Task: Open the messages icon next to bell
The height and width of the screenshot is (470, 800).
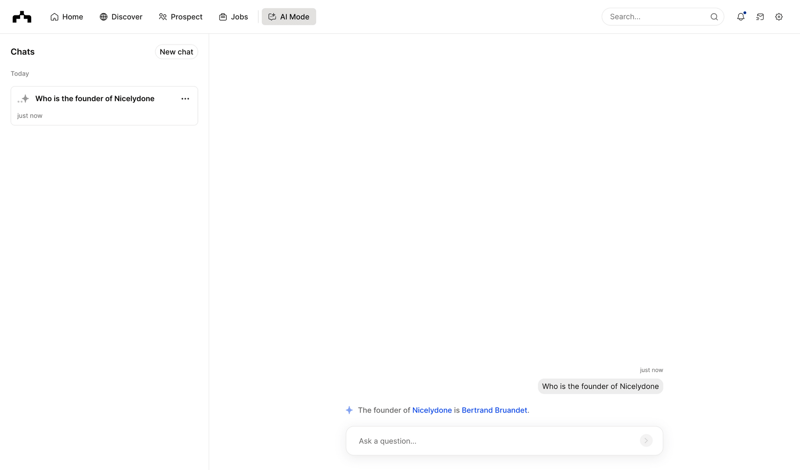Action: click(x=760, y=17)
